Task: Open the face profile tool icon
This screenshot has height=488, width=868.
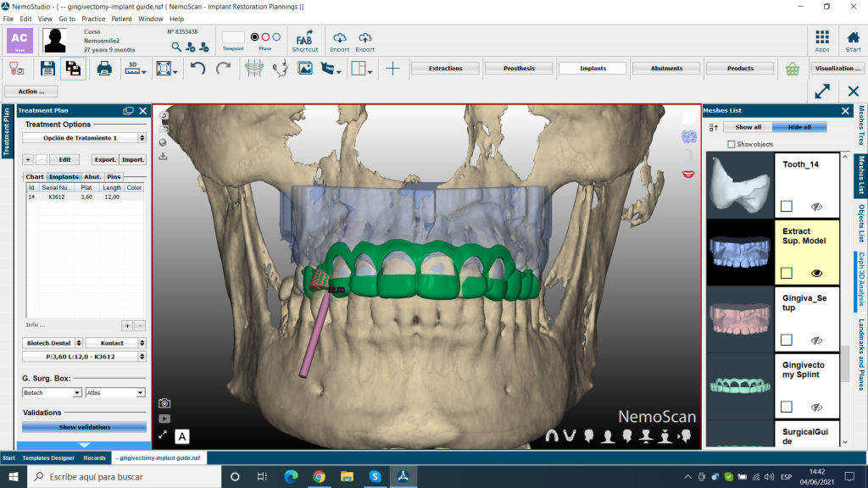Action: pyautogui.click(x=281, y=68)
